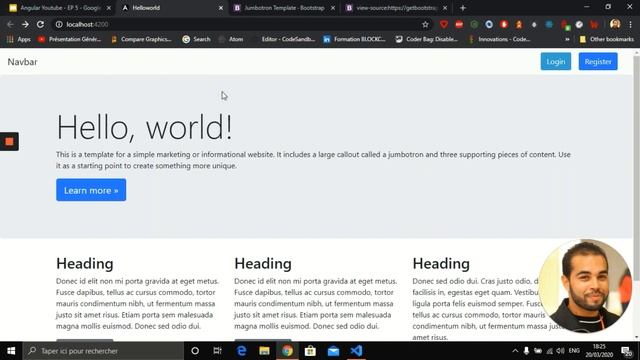Open the Coder Bag bookmark
This screenshot has height=360, width=640.
[427, 39]
